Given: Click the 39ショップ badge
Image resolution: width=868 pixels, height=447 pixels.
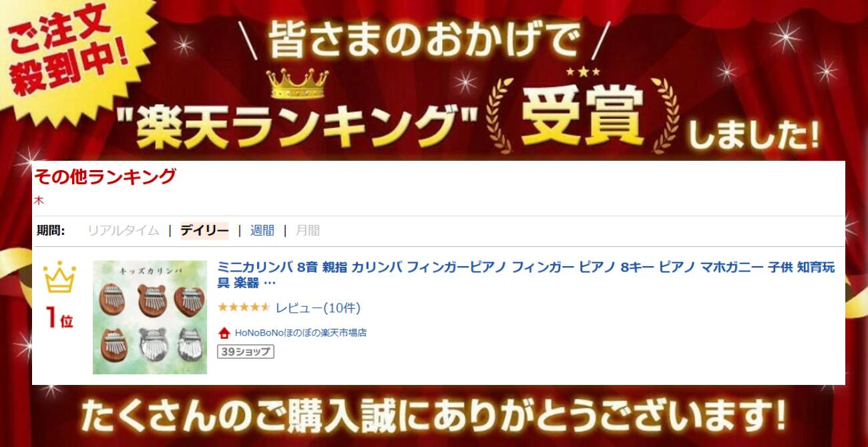Looking at the screenshot, I should click(x=246, y=352).
